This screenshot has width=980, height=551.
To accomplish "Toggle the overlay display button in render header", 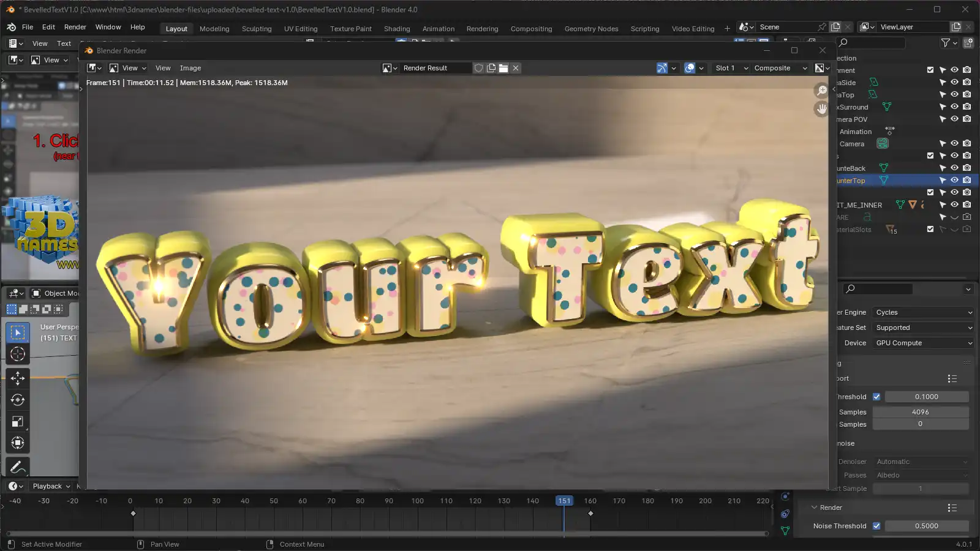I will (690, 68).
